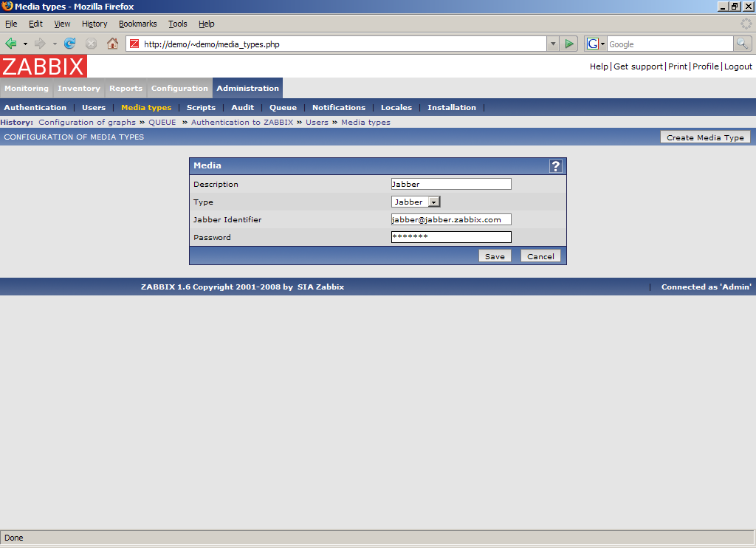756x548 pixels.
Task: Click the browser Forward arrow icon
Action: 40,44
